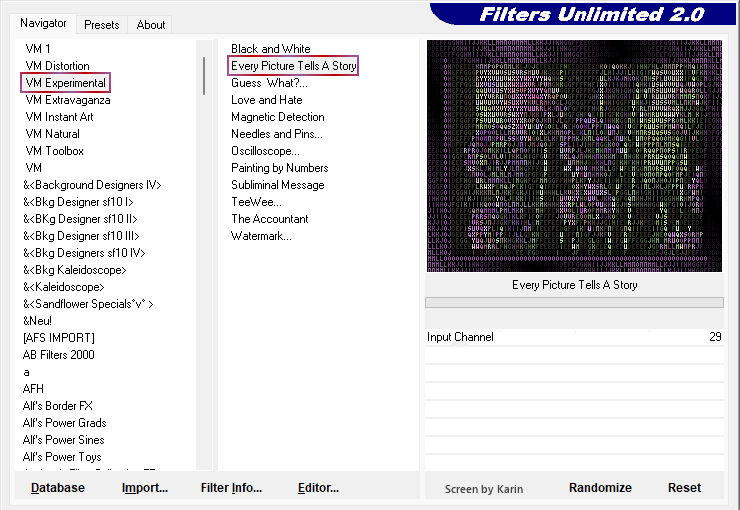The width and height of the screenshot is (740, 510).
Task: Select VM Experimental filter category
Action: pyautogui.click(x=65, y=83)
